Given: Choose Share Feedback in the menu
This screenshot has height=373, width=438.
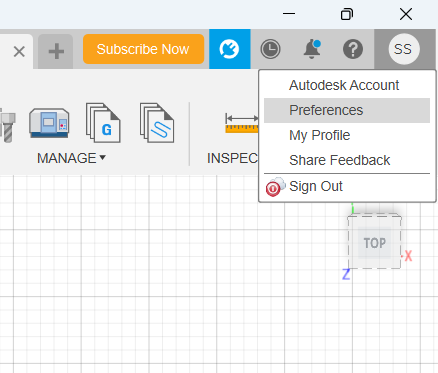Looking at the screenshot, I should pos(347,160).
